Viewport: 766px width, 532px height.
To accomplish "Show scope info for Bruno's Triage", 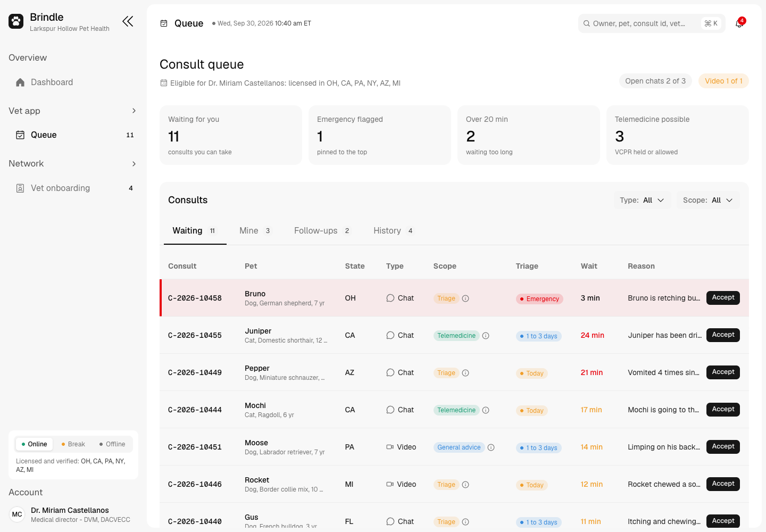I will click(465, 298).
